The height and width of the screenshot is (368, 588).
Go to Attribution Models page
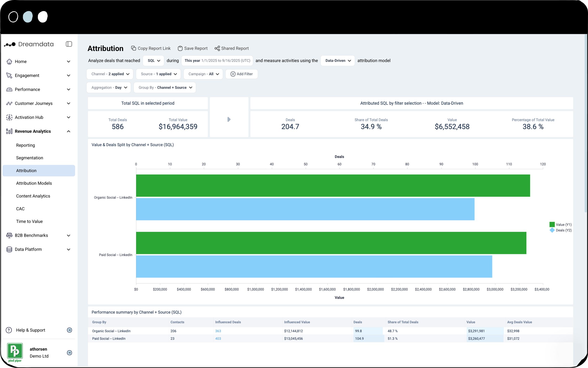click(x=34, y=183)
